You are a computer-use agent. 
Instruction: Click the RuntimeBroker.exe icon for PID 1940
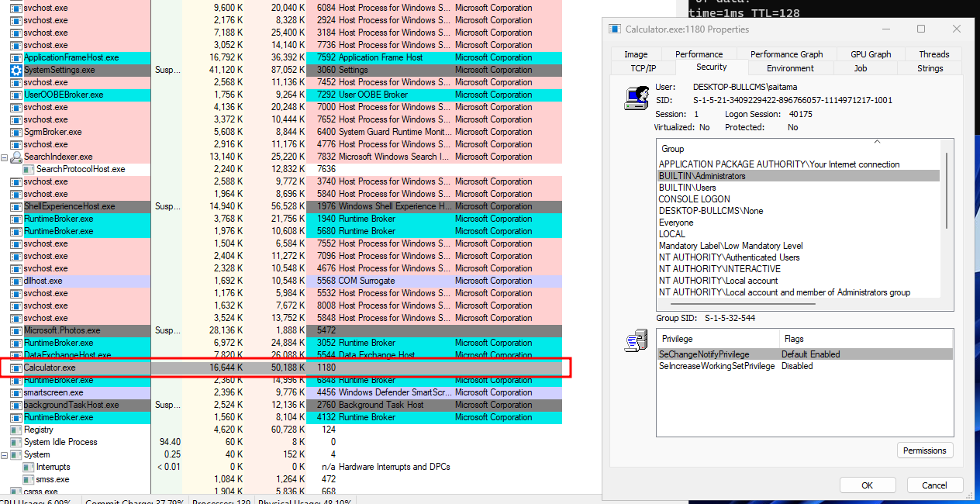[x=16, y=219]
